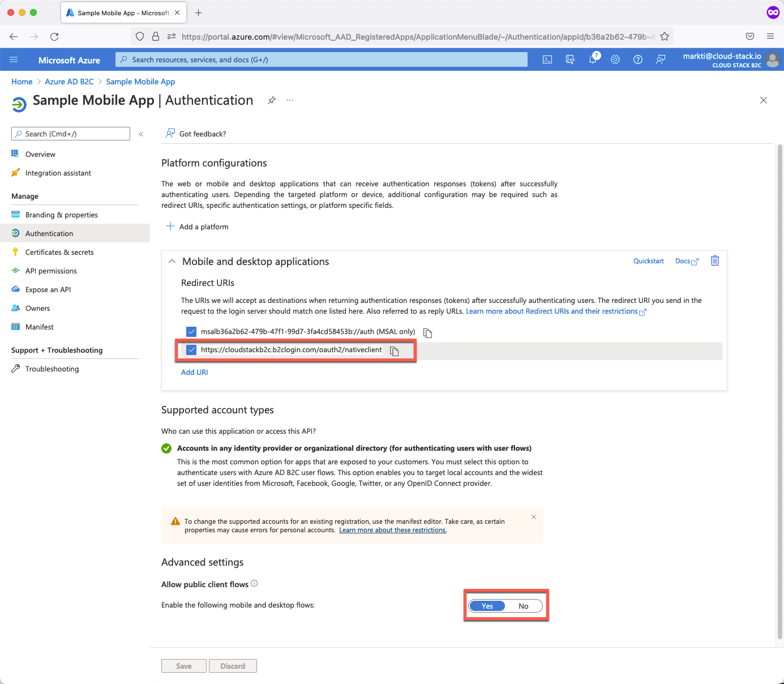Open a new browser tab
Screen dimensions: 784x684
point(198,12)
